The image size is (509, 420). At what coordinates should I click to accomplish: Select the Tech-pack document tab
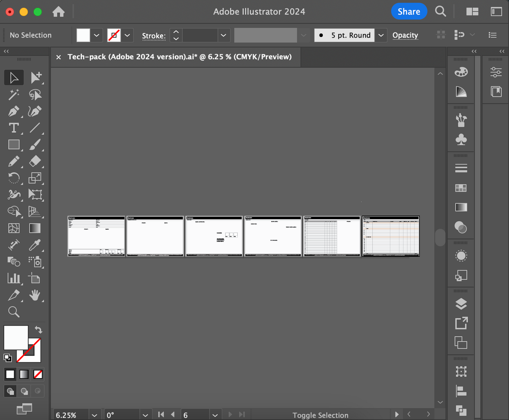click(179, 57)
